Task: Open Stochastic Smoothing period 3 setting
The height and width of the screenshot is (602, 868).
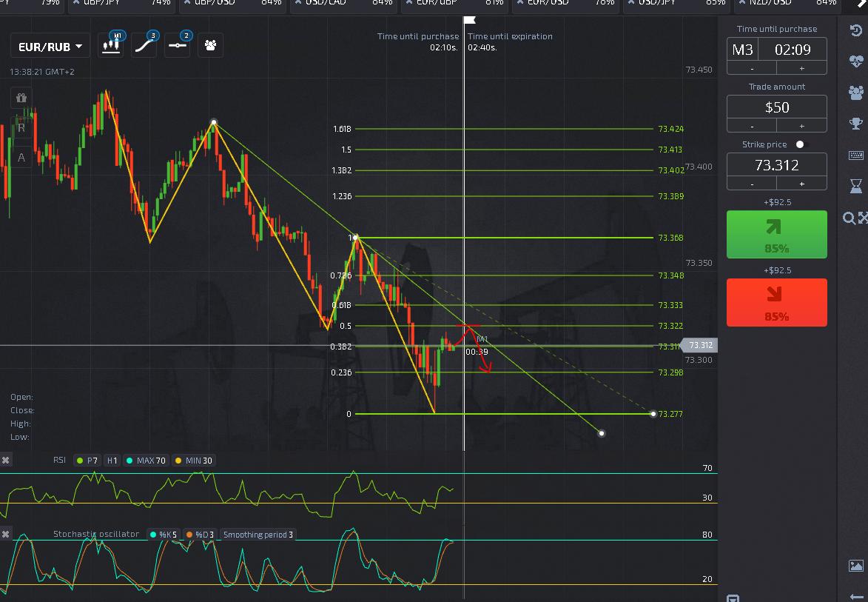Action: pos(258,535)
